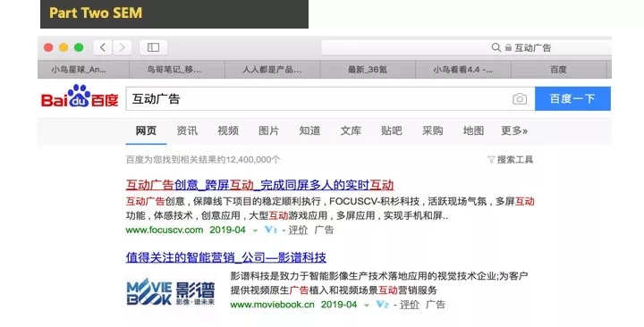Viewport: 644px width, 327px height.
Task: Open result 互动广告创意_跨屏互动 link
Action: tap(259, 185)
